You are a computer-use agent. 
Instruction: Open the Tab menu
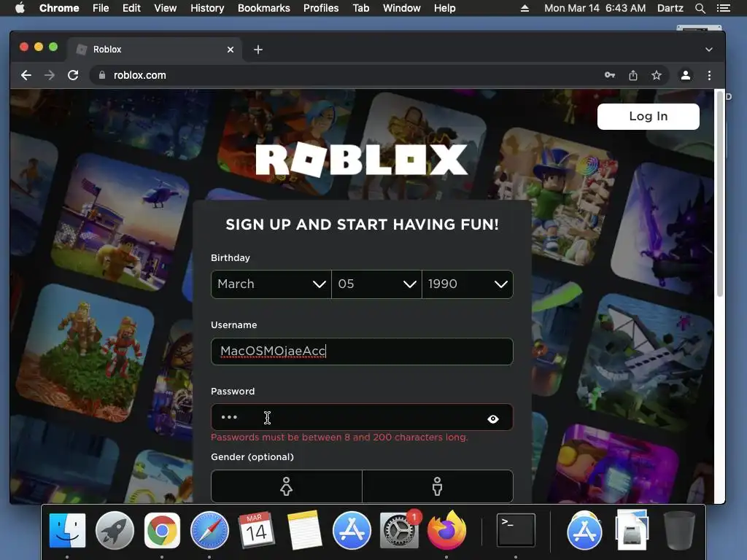tap(360, 8)
